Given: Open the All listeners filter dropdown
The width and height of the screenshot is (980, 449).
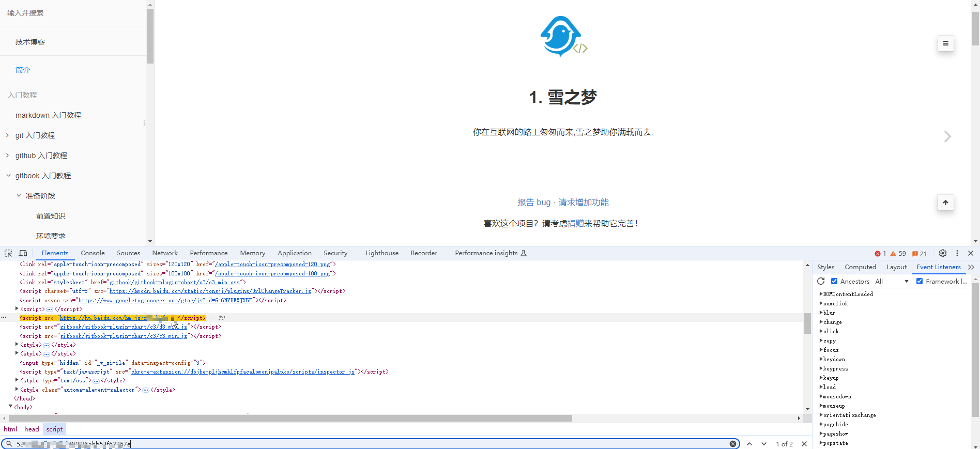Looking at the screenshot, I should click(x=892, y=281).
